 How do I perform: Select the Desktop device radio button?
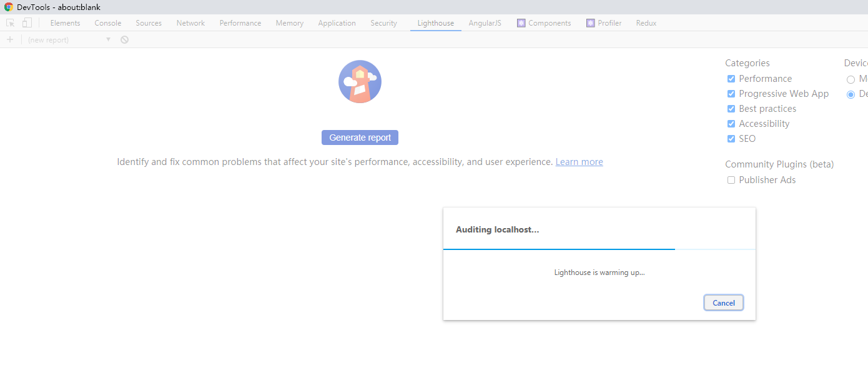(x=851, y=94)
